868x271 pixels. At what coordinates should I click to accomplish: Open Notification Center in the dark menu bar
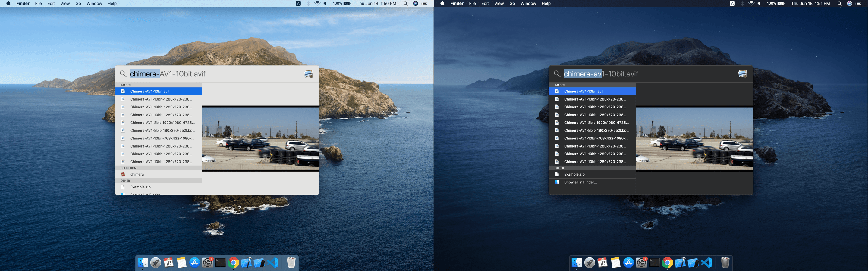tap(858, 3)
